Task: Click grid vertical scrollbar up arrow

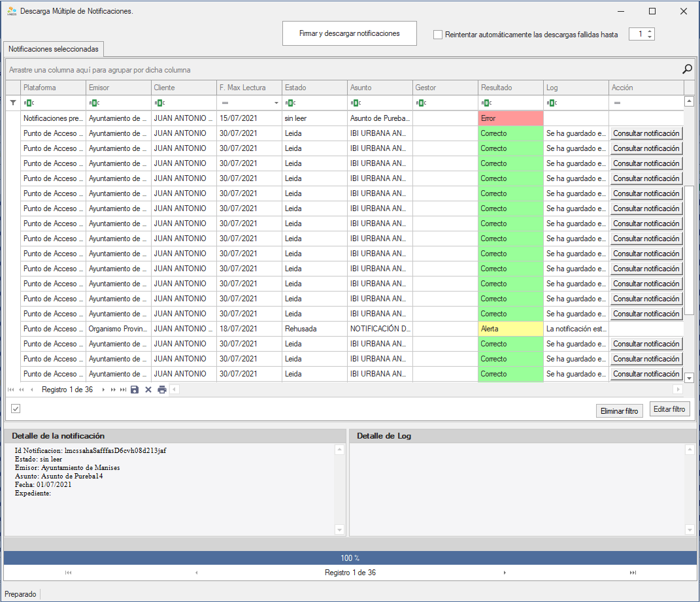Action: pos(690,101)
